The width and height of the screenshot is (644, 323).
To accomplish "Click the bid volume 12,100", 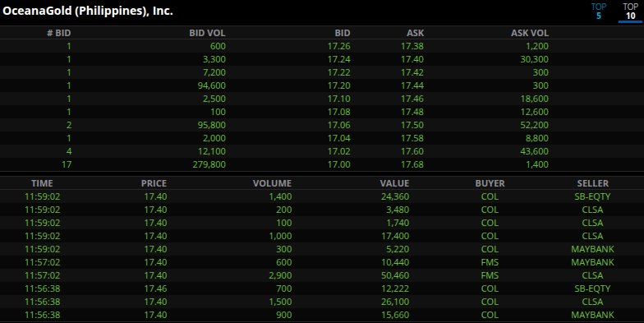I will click(x=211, y=151).
